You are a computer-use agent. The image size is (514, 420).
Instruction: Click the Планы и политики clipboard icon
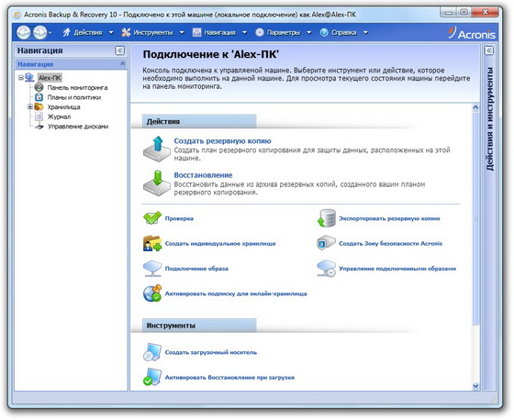[39, 97]
